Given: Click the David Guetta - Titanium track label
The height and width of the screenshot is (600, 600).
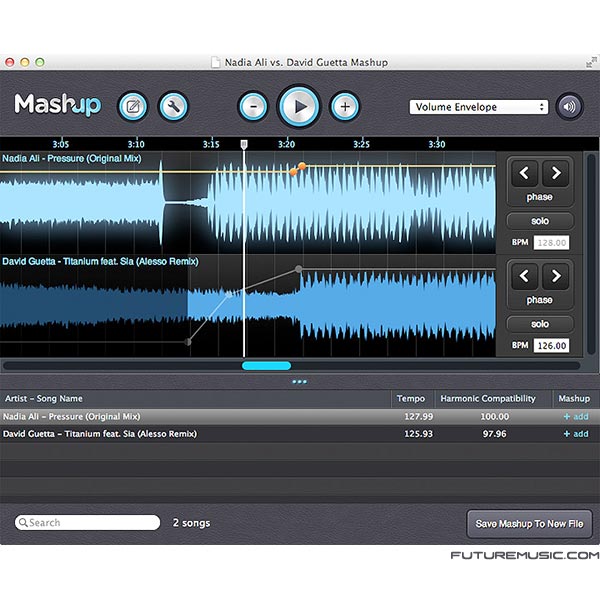Looking at the screenshot, I should point(100,261).
